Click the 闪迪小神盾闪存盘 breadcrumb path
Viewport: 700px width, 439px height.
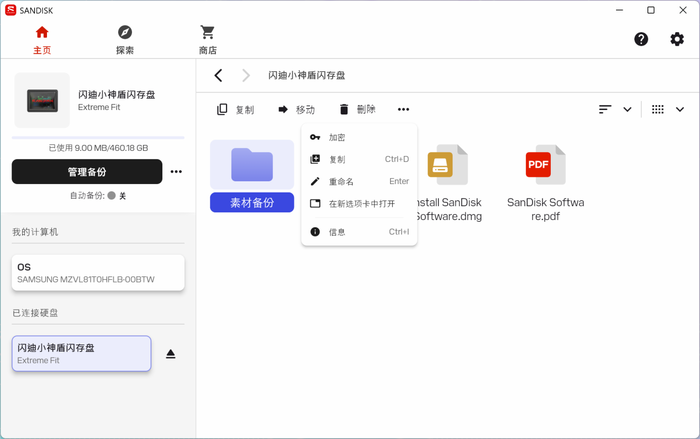(307, 75)
